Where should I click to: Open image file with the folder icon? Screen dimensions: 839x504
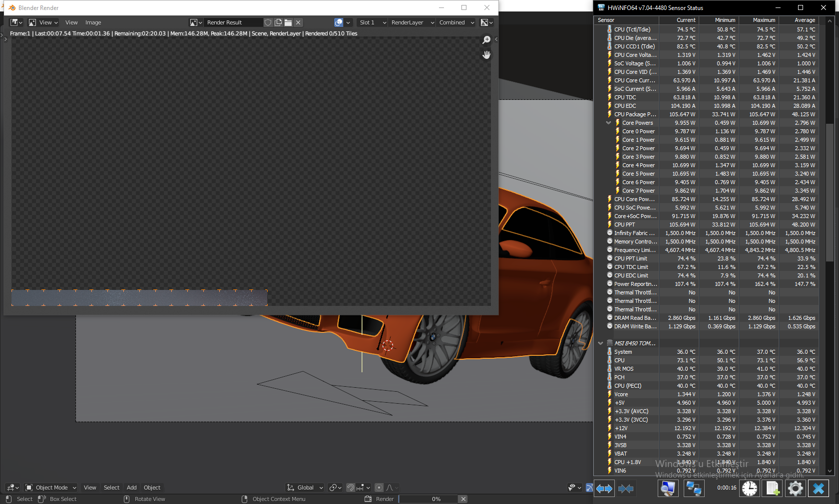pos(288,22)
